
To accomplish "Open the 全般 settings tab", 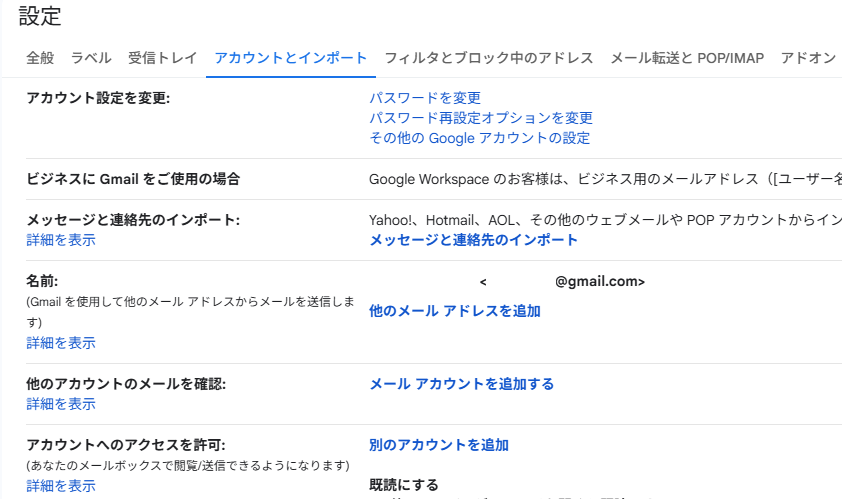I will [40, 58].
